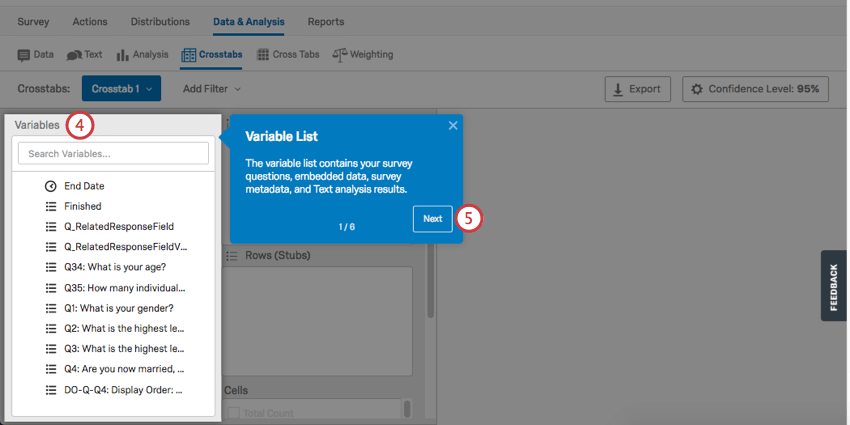The width and height of the screenshot is (850, 425).
Task: Click Next in the Variable List tour
Action: pyautogui.click(x=433, y=219)
